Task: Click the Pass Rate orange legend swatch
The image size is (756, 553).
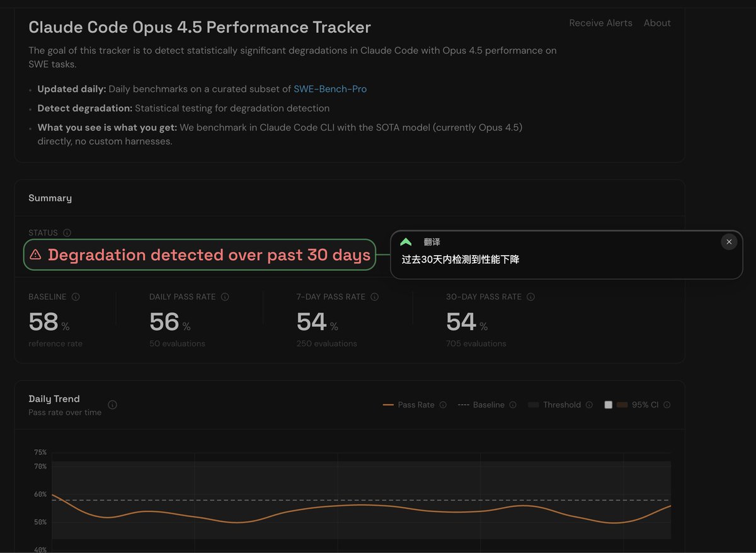Action: (388, 405)
